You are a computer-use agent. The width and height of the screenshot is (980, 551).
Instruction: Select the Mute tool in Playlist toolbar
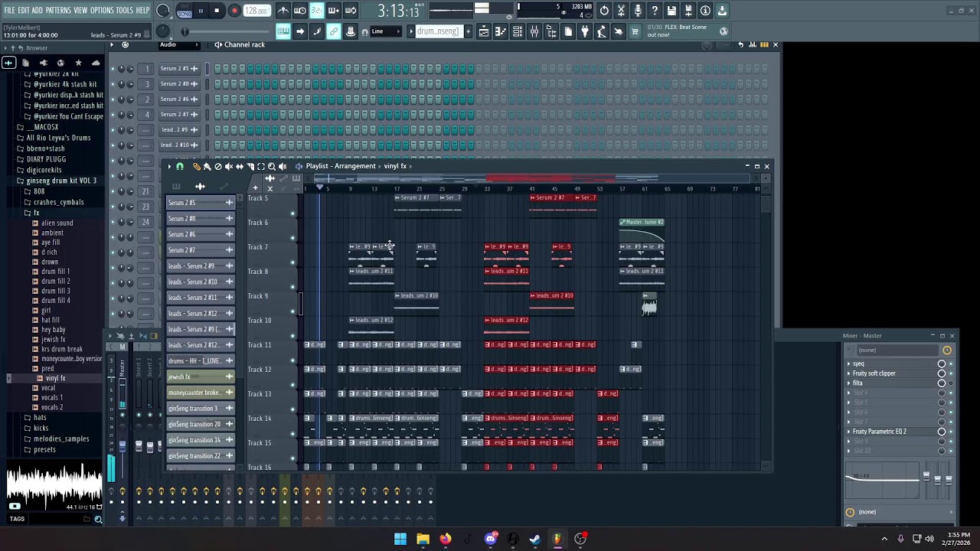click(229, 166)
